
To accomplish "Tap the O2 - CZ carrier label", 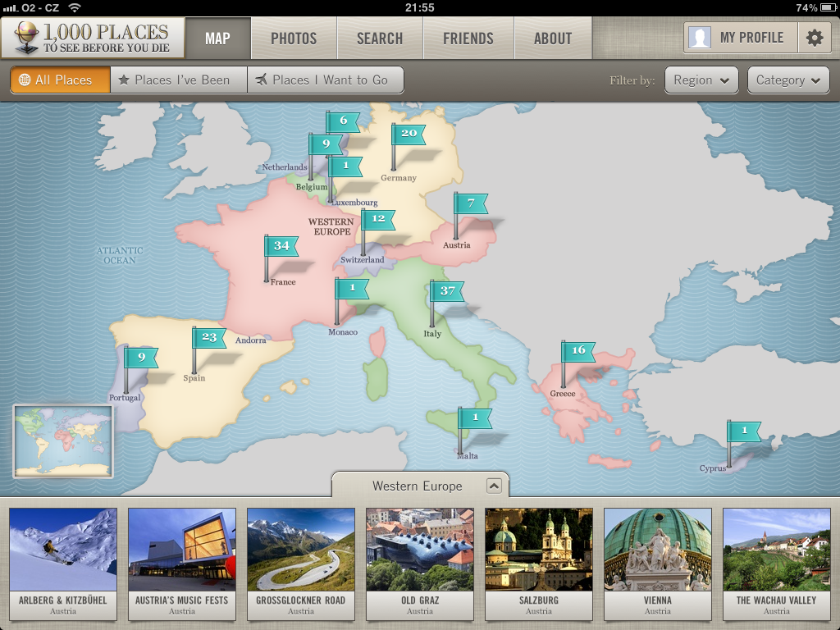I will coord(40,7).
